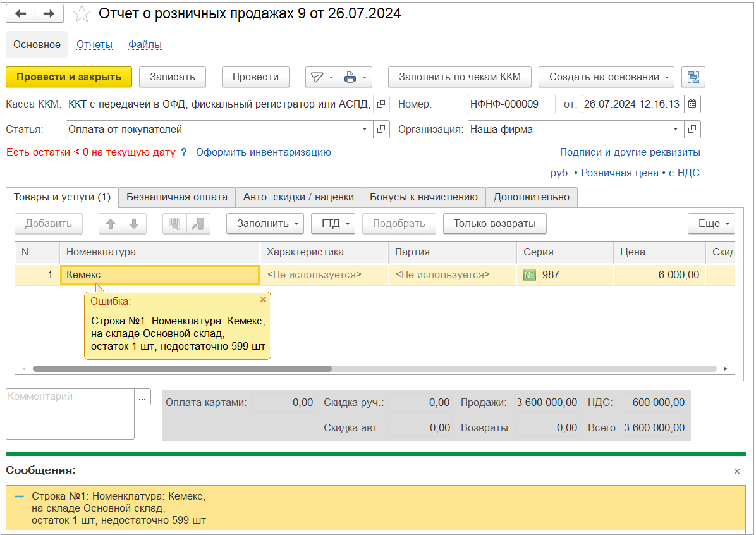Viewport: 756px width, 535px height.
Task: Move table row up with arrow icon
Action: click(x=111, y=224)
